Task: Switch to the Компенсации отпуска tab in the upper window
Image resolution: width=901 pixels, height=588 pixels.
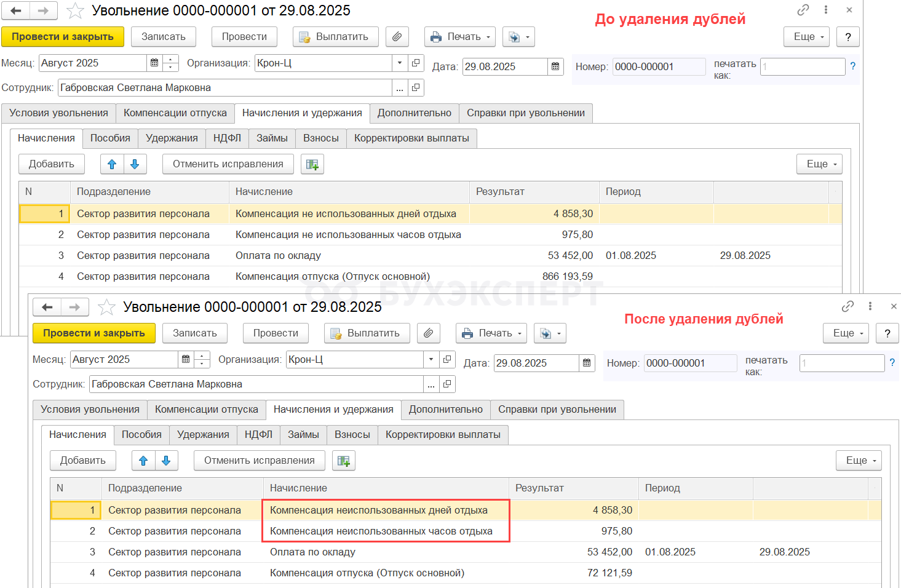Action: [x=175, y=113]
